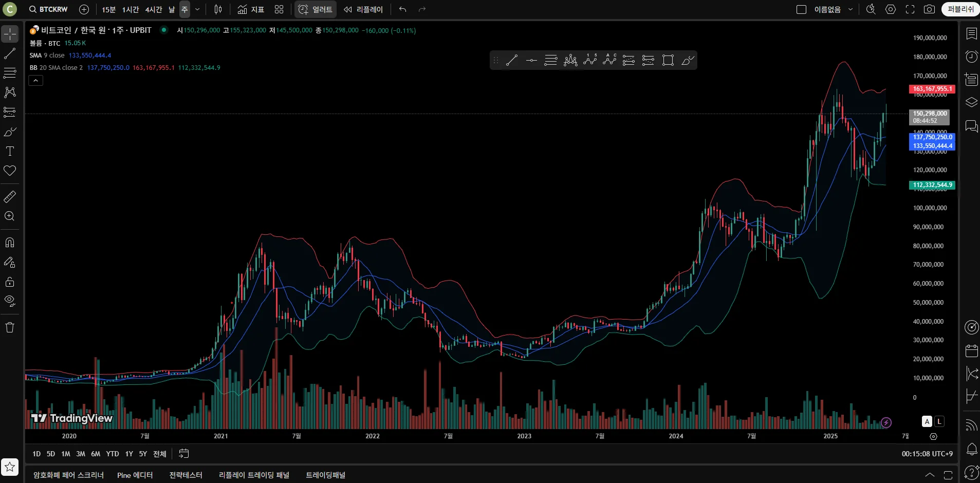Open timezone menu at 00:15:08 UTC+9
Viewport: 980px width, 483px height.
point(927,454)
